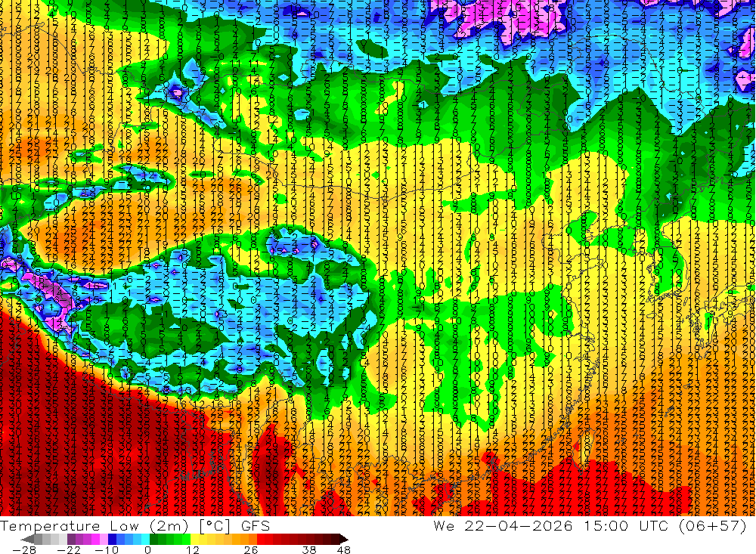Click the bright red swatch above 26
This screenshot has height=554, width=756.
click(x=261, y=540)
